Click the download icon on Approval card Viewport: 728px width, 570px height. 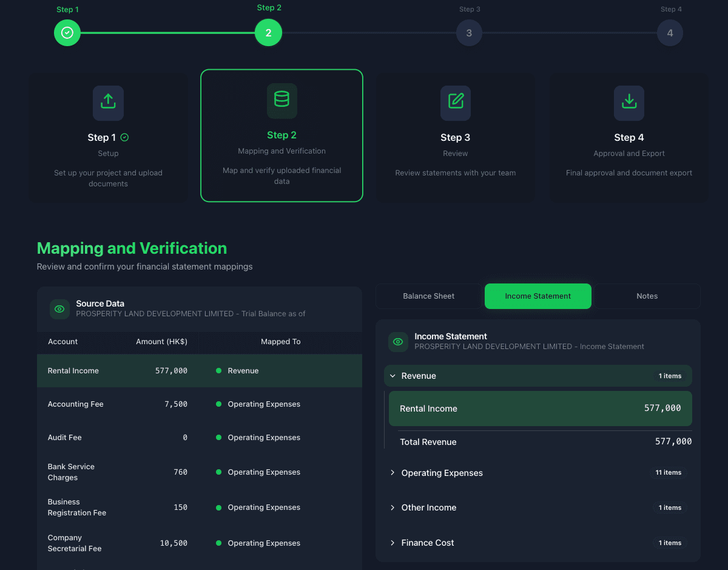[629, 103]
